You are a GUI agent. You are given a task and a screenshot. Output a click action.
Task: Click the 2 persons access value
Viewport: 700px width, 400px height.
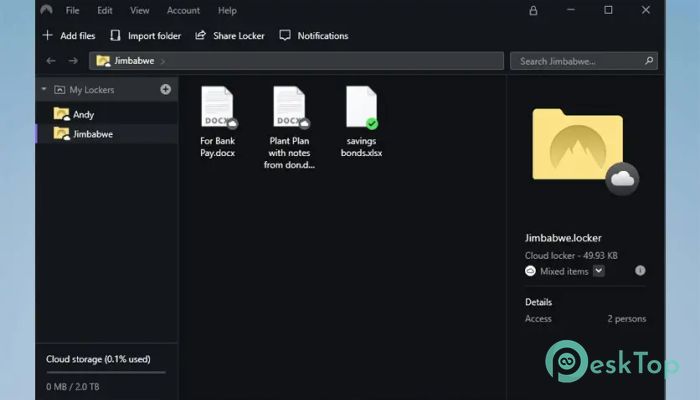(x=627, y=319)
